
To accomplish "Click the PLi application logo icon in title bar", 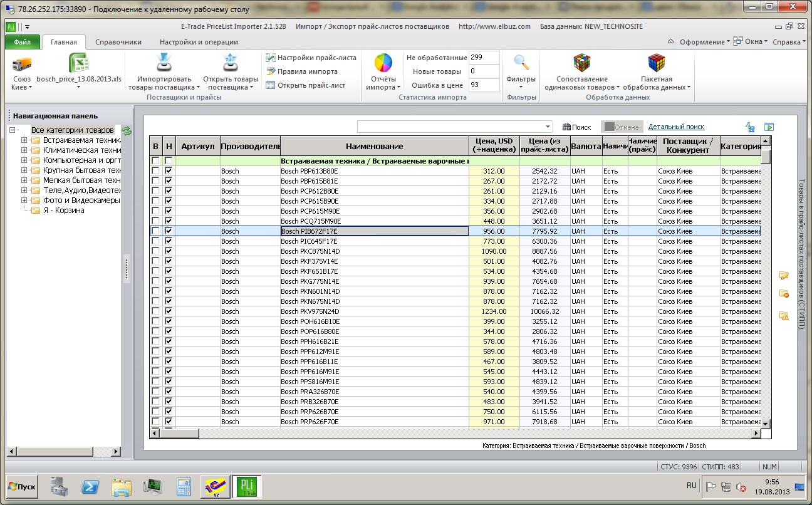I will click(11, 26).
